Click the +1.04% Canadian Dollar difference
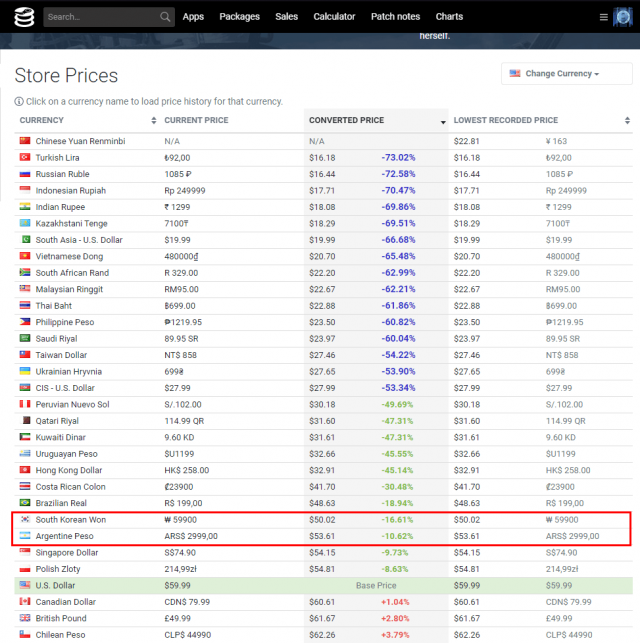 395,602
